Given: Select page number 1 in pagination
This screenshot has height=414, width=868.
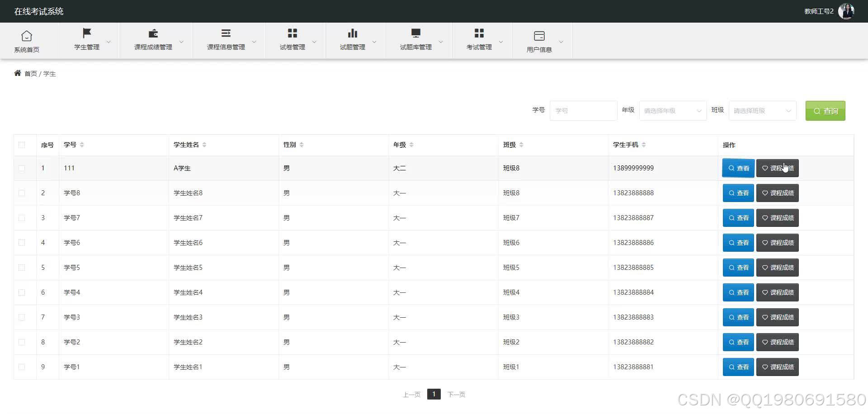Looking at the screenshot, I should [x=434, y=394].
